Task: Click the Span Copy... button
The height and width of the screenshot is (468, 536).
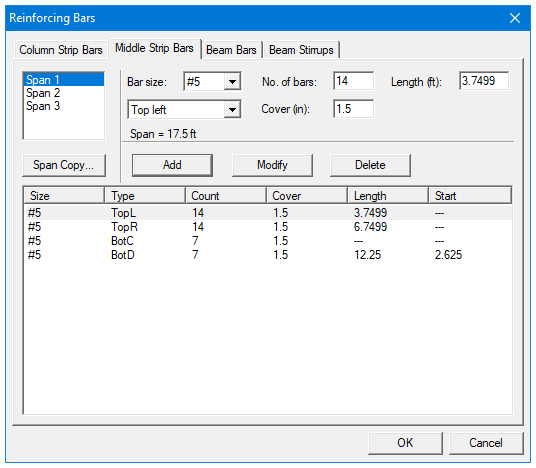Action: pyautogui.click(x=64, y=165)
